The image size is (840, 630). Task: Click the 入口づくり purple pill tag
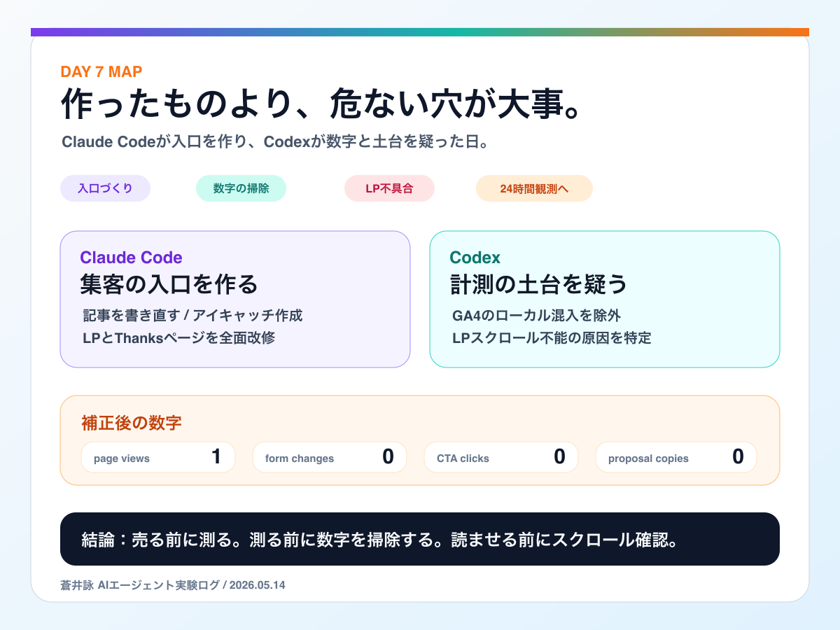click(105, 188)
